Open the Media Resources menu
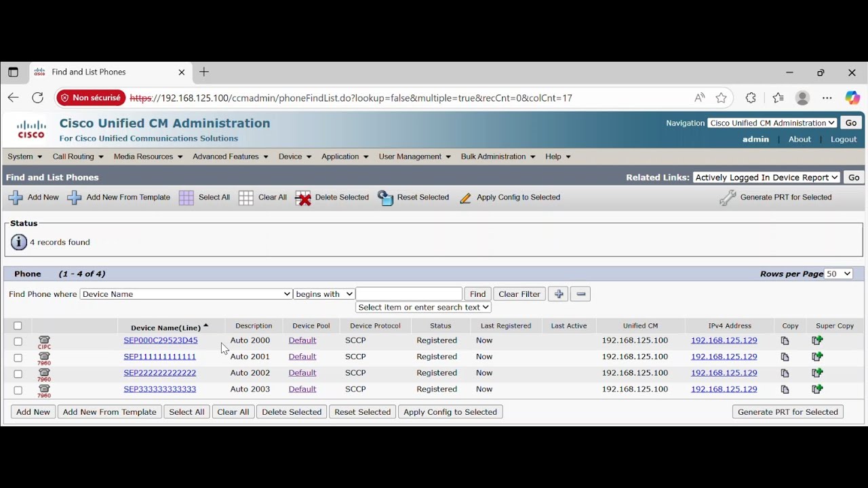This screenshot has height=488, width=868. pyautogui.click(x=148, y=157)
